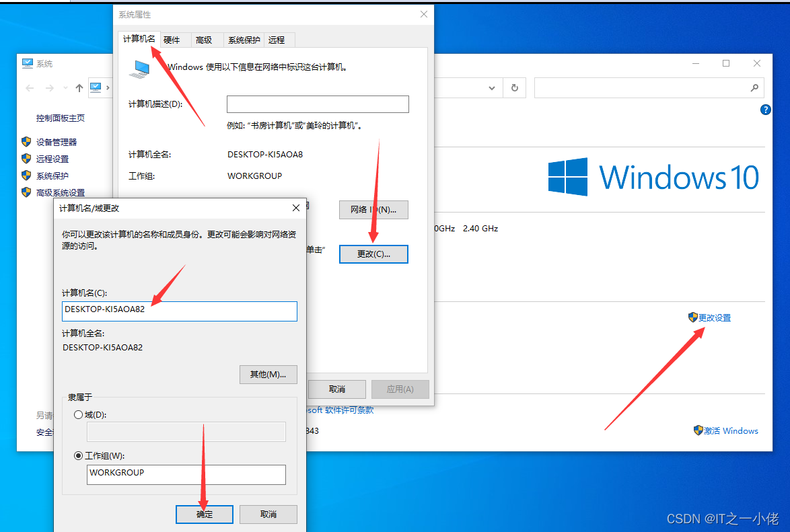Close the System window
Screen dimensions: 790x532
pyautogui.click(x=757, y=63)
